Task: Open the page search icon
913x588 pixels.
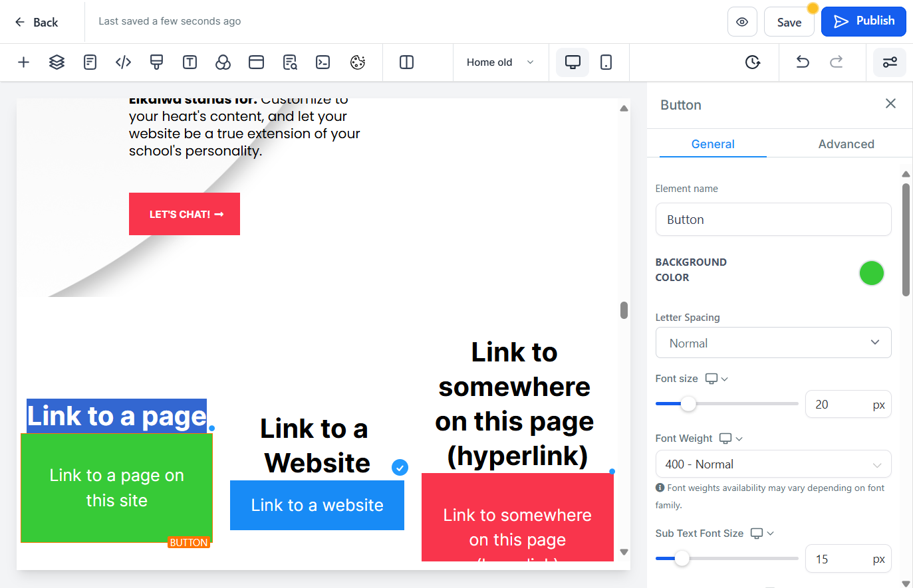Action: click(x=290, y=62)
